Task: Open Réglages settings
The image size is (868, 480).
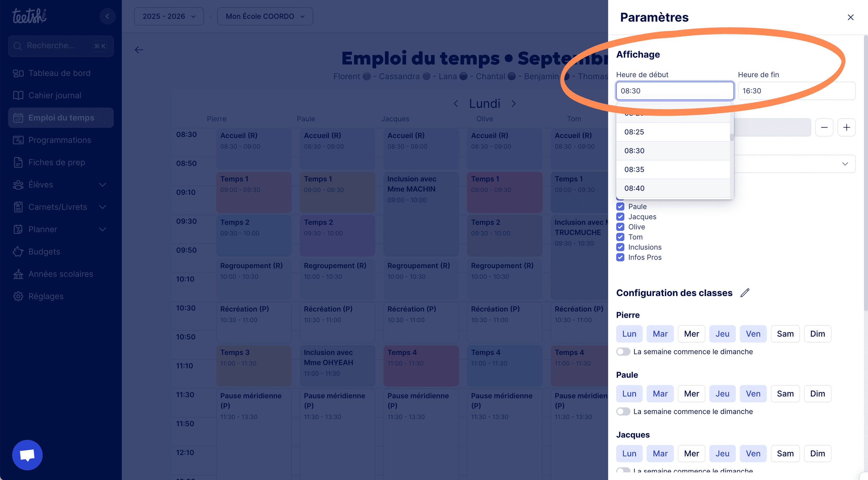Action: point(61,296)
